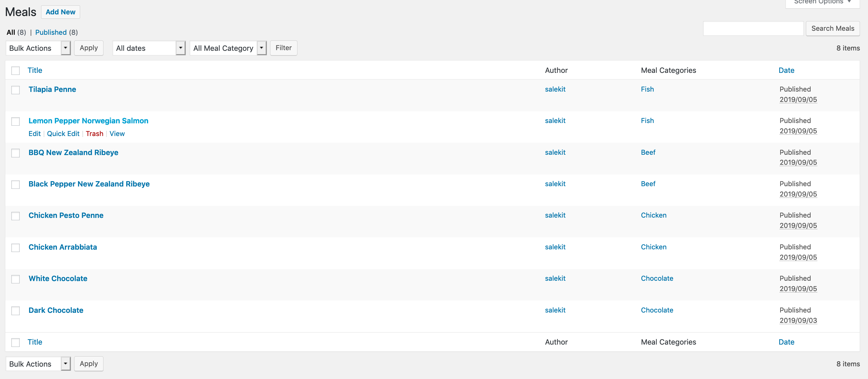868x379 pixels.
Task: Select All dates filter dropdown
Action: tap(148, 47)
